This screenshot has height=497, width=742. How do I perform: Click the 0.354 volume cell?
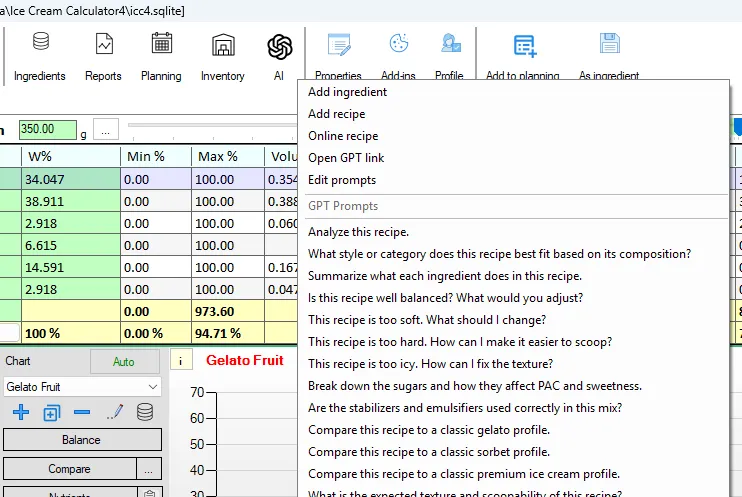pyautogui.click(x=282, y=179)
